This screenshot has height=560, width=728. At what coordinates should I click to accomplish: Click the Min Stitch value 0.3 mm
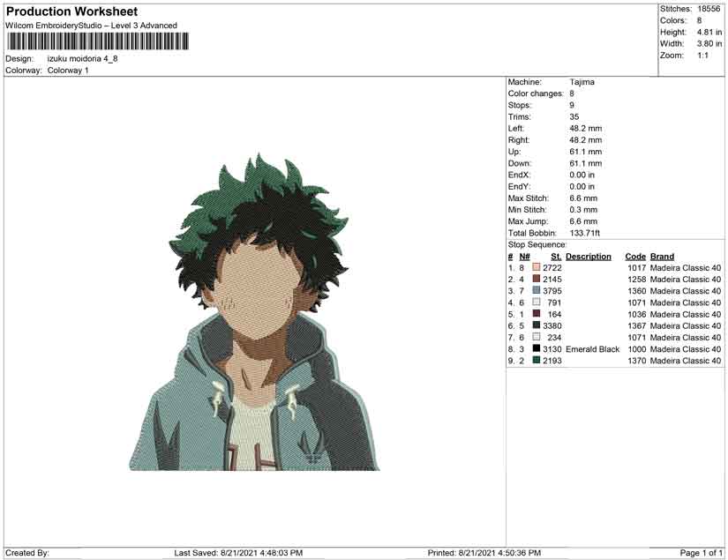coord(583,210)
